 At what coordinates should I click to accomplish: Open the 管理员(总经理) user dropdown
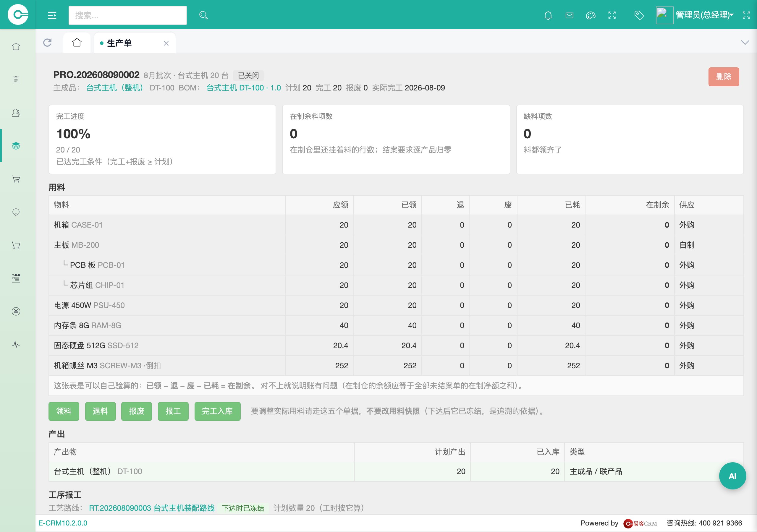(704, 15)
